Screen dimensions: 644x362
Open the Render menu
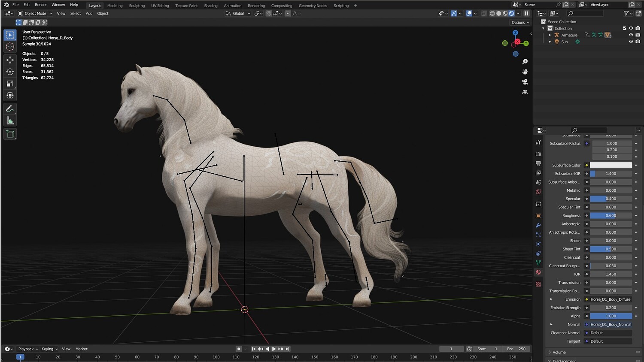coord(41,5)
